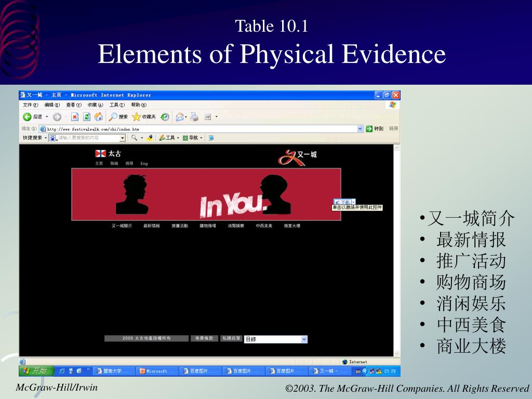Click the Edit with Word icon
532x399 pixels.
point(208,117)
